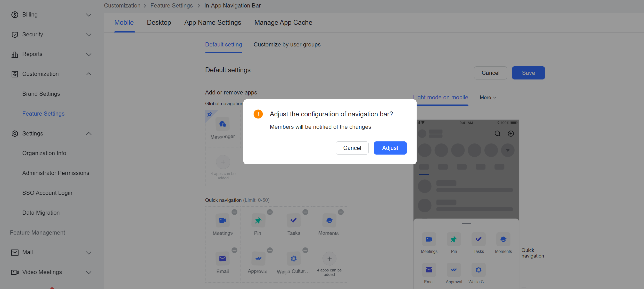Open the More dropdown in the preview
The image size is (644, 289).
[x=488, y=97]
